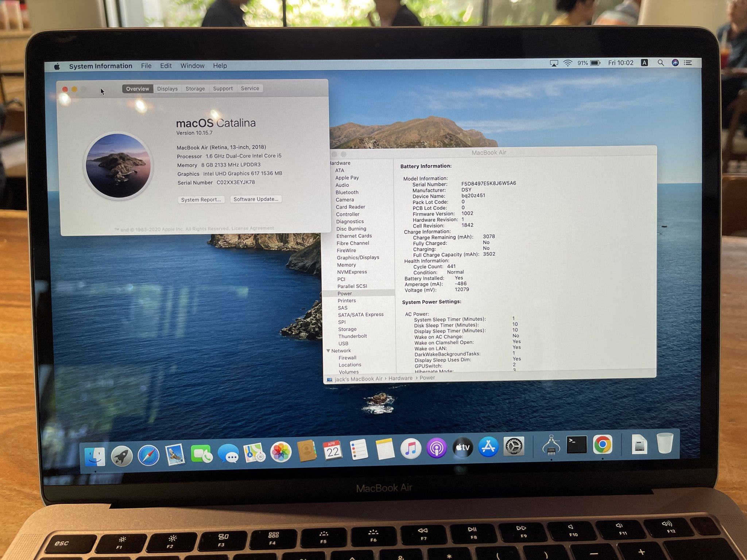Open the battery status menu
Image resolution: width=747 pixels, height=560 pixels.
[595, 63]
